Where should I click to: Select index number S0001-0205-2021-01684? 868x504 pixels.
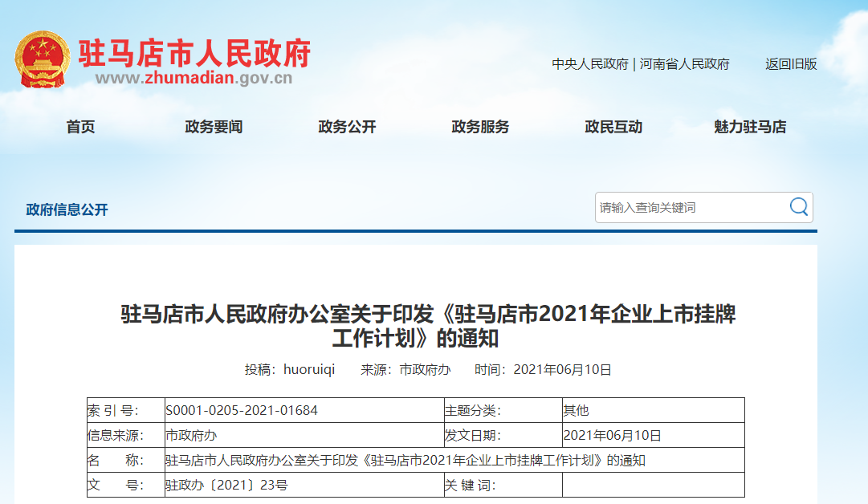coord(242,410)
